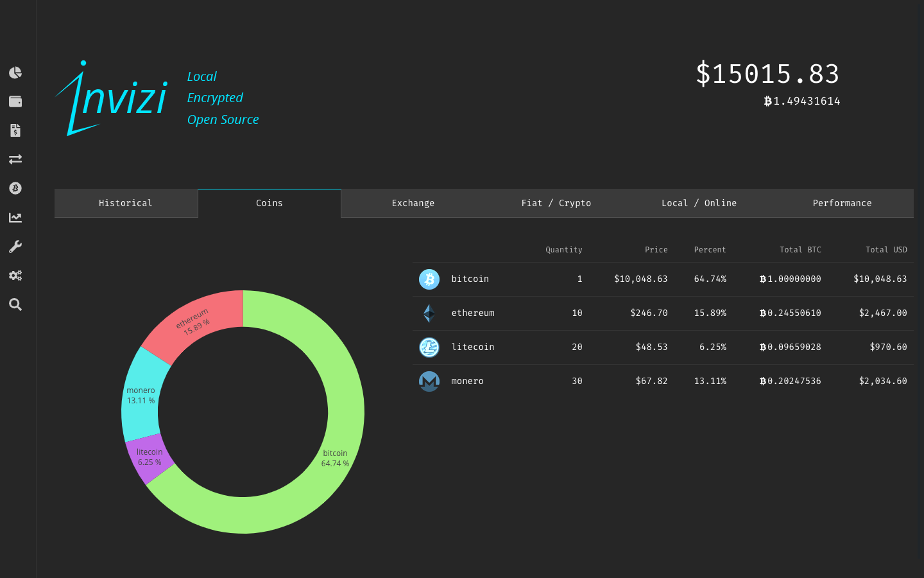
Task: Open the gears settings icon in sidebar
Action: pos(15,275)
